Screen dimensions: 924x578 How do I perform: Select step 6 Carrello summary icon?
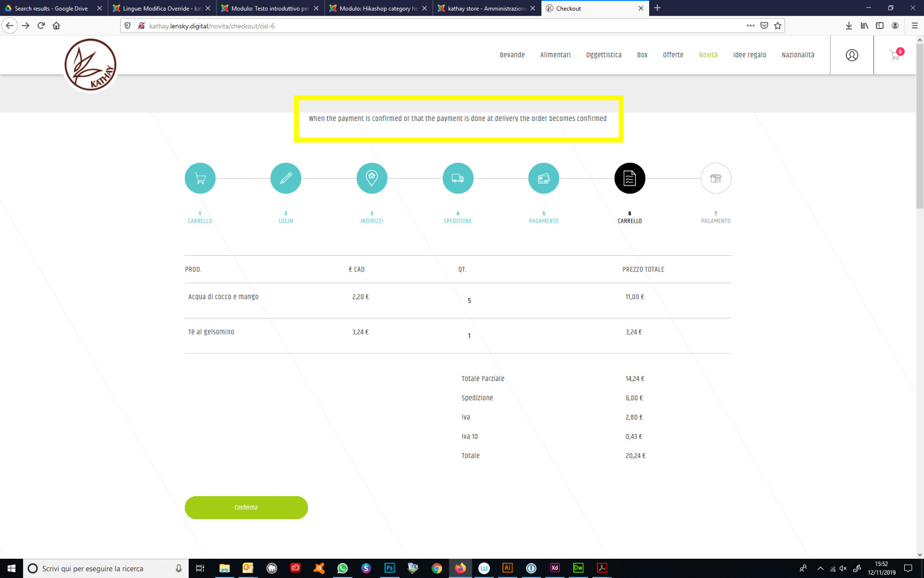click(x=630, y=178)
